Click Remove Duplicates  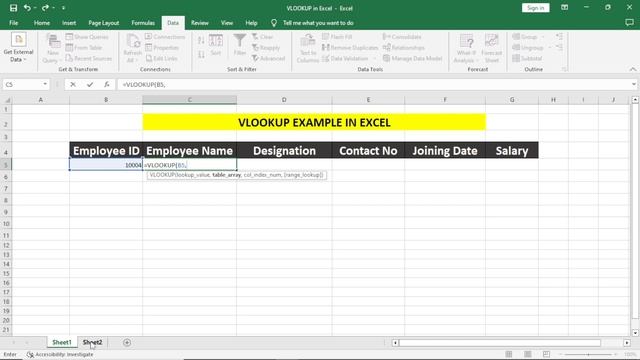350,48
